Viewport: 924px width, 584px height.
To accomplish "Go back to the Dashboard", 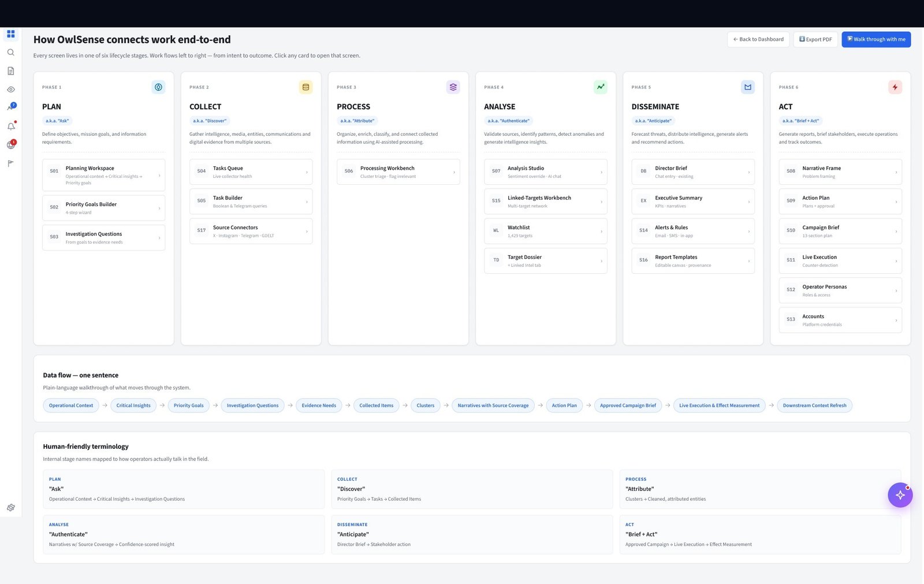I will coord(758,39).
